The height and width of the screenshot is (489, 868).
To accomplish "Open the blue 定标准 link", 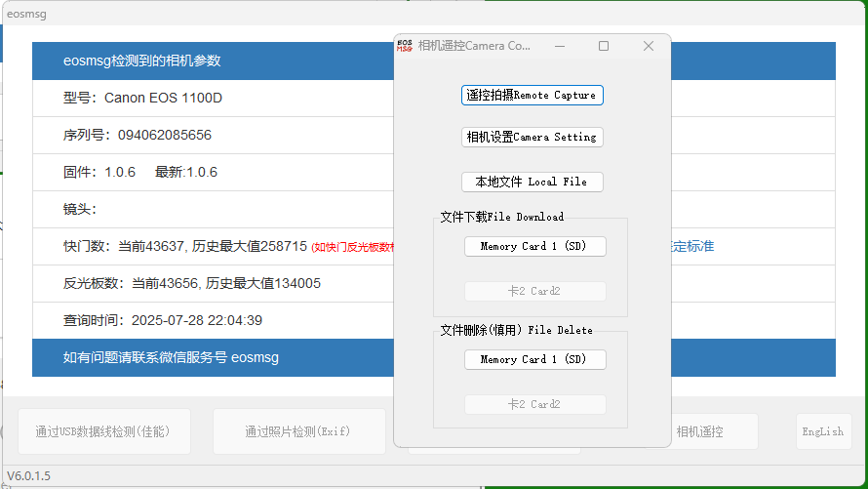I will (x=692, y=246).
